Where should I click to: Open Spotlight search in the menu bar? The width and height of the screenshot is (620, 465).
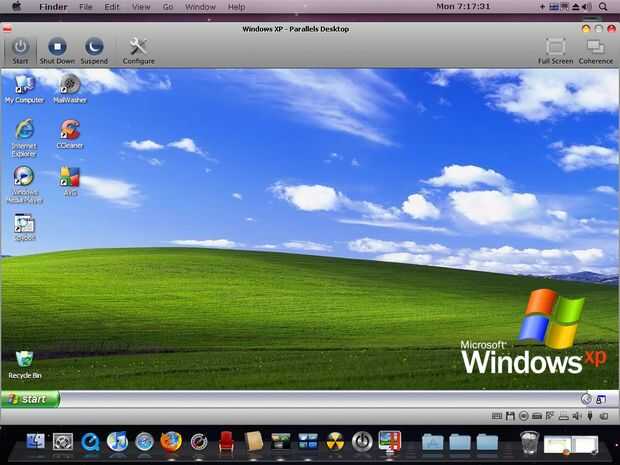pyautogui.click(x=603, y=7)
